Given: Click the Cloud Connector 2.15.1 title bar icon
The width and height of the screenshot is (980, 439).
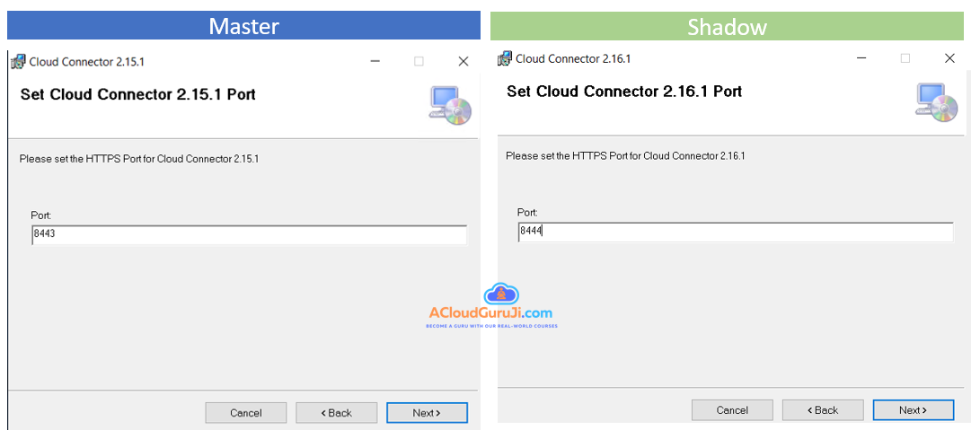Looking at the screenshot, I should click(17, 62).
